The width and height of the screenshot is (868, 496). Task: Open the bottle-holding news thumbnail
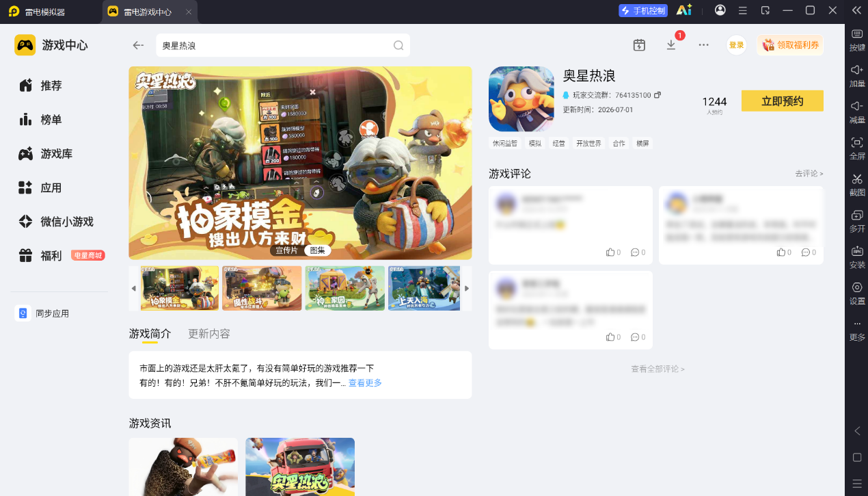pos(183,467)
